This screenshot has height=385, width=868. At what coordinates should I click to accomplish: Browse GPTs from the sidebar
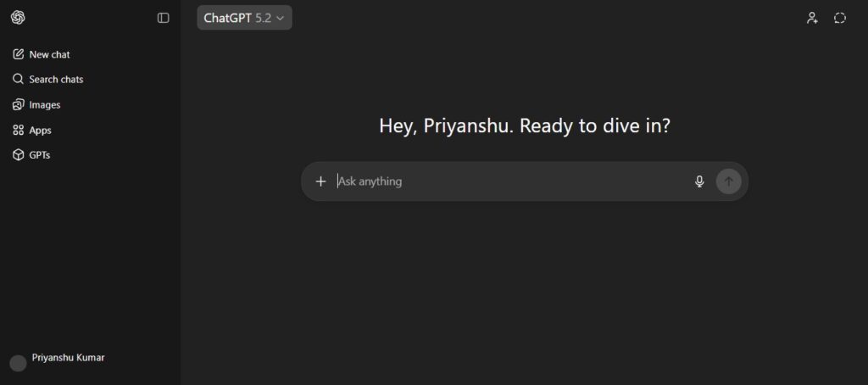coord(31,155)
